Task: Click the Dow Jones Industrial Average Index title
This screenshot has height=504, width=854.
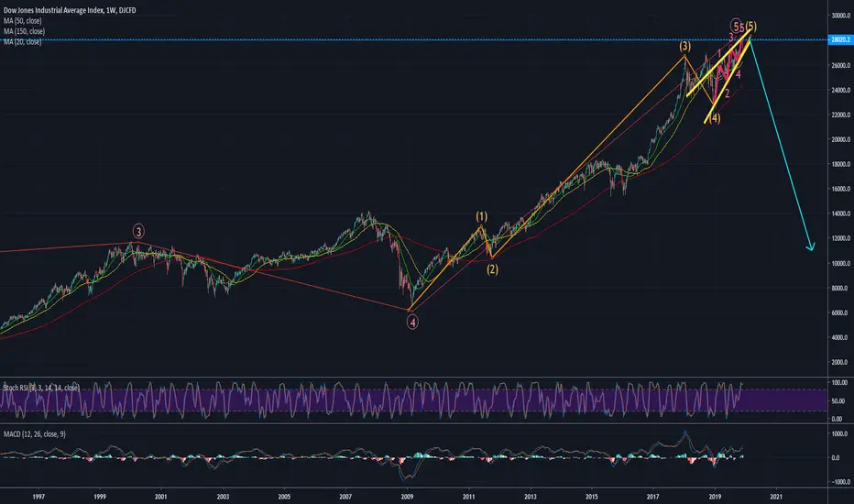Action: 70,10
